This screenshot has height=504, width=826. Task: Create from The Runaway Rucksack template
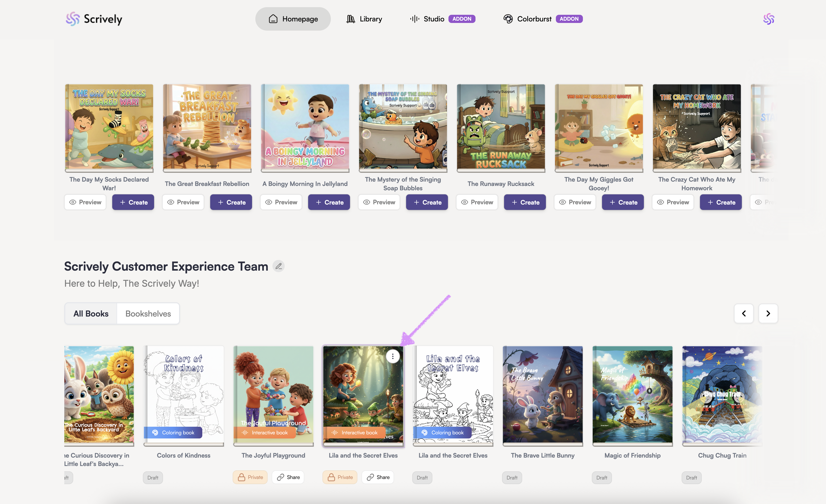coord(525,203)
